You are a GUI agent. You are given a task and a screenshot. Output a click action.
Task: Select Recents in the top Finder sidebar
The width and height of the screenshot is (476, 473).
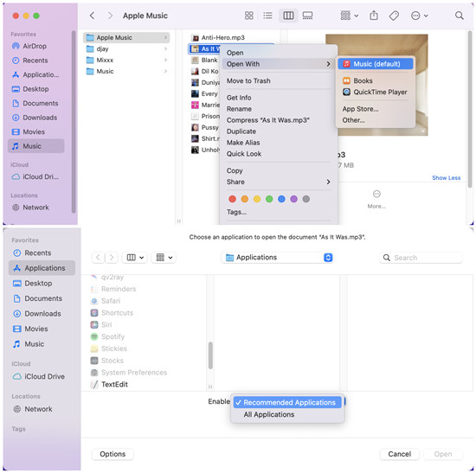click(x=35, y=61)
